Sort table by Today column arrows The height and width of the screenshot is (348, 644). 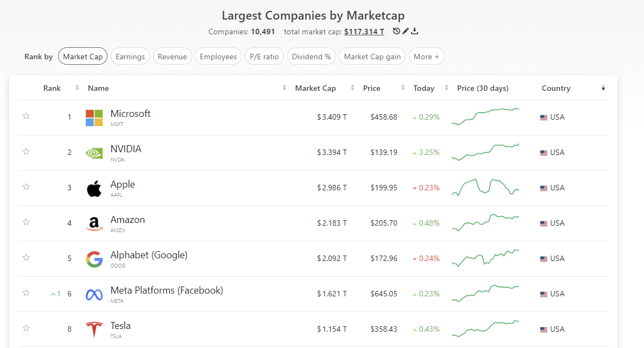[x=446, y=88]
